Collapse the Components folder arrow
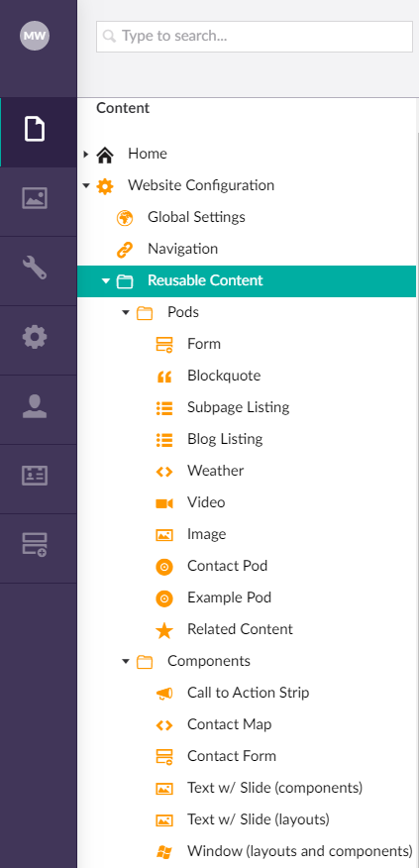Viewport: 419px width, 868px height. 126,662
